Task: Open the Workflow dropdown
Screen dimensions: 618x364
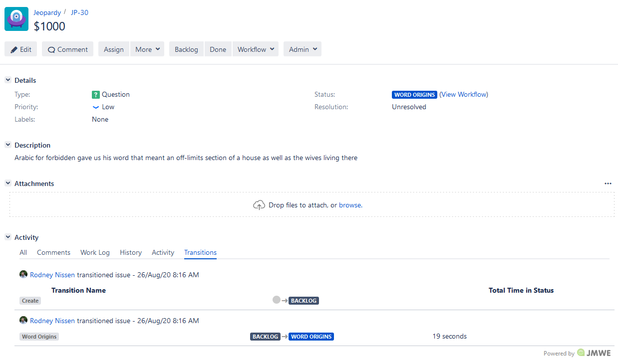Action: click(255, 49)
